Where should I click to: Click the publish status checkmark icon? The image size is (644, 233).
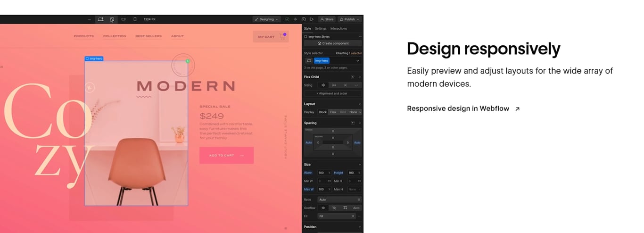pyautogui.click(x=287, y=19)
